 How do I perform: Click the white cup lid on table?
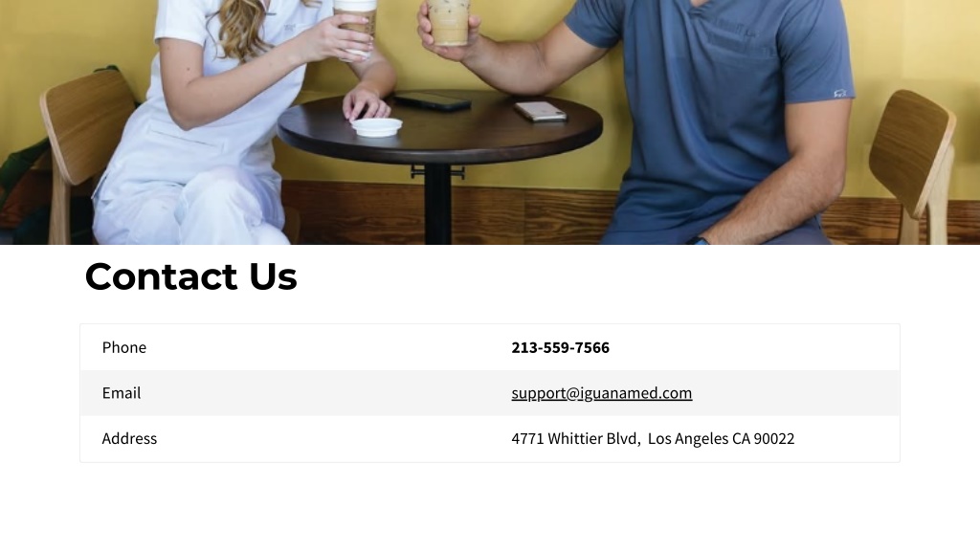(376, 127)
